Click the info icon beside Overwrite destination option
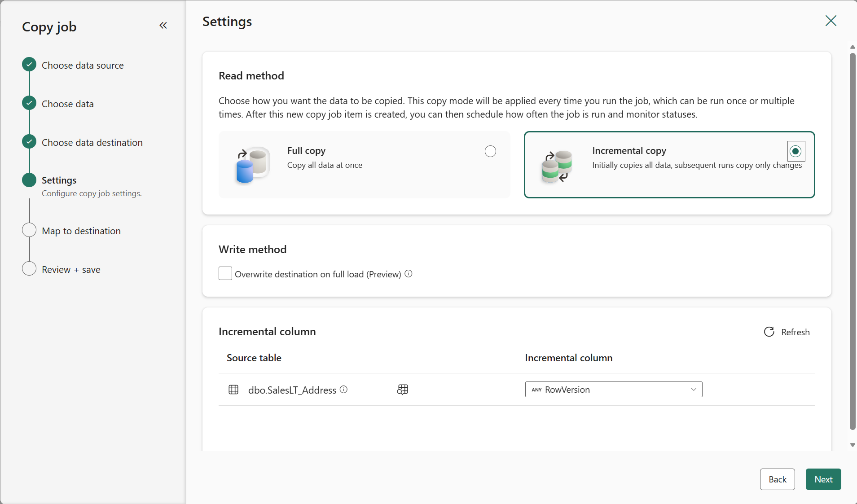 (x=408, y=273)
